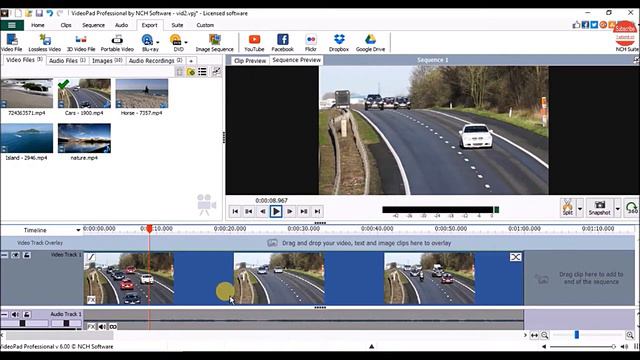The height and width of the screenshot is (360, 640).
Task: Switch to the Audio ribbon tab
Action: [121, 25]
